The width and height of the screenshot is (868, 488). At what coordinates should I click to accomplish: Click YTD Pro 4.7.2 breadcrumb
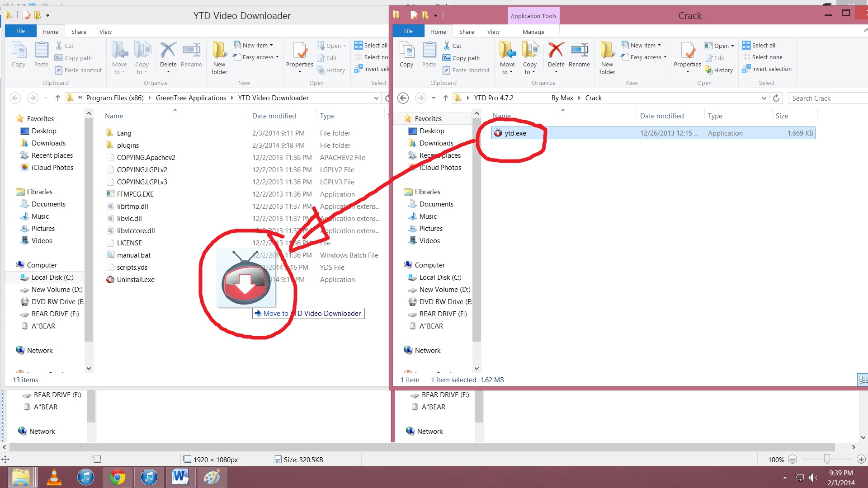(494, 98)
